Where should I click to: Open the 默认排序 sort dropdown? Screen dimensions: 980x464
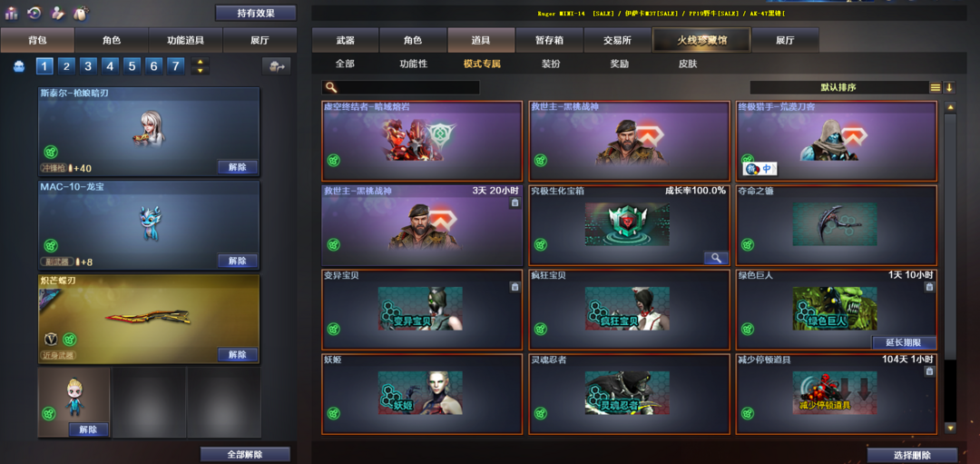point(839,87)
